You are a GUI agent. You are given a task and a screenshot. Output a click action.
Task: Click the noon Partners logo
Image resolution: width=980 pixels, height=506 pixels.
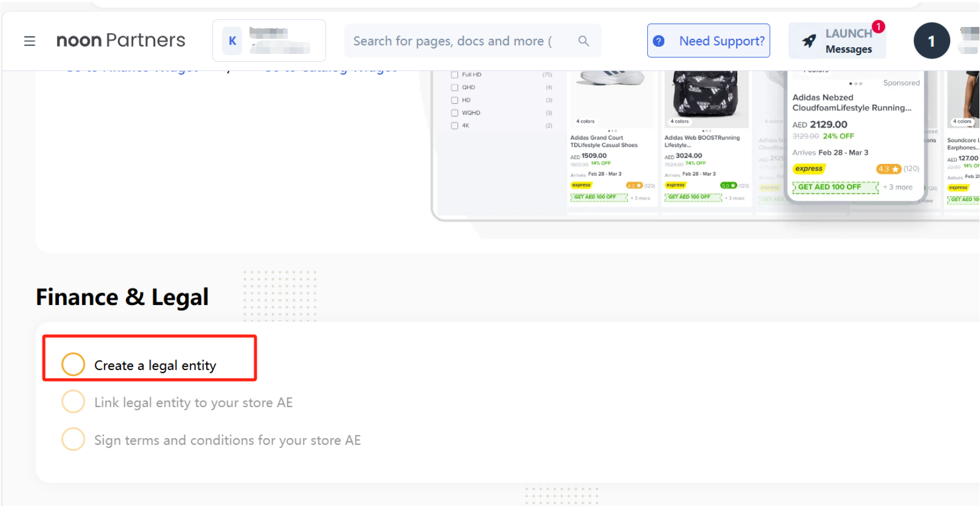[121, 40]
